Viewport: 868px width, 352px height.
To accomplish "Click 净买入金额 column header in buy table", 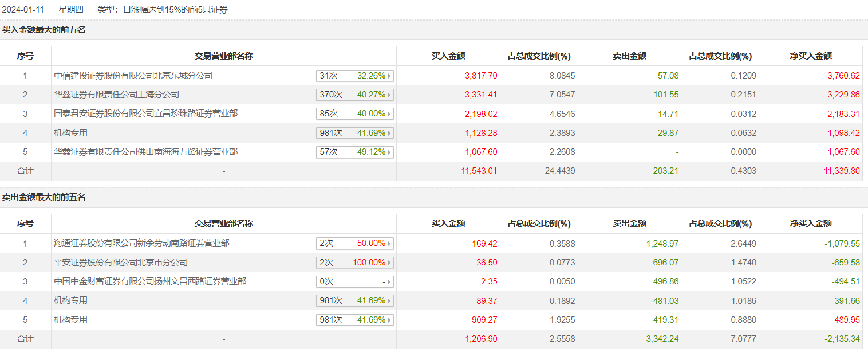I will point(811,56).
